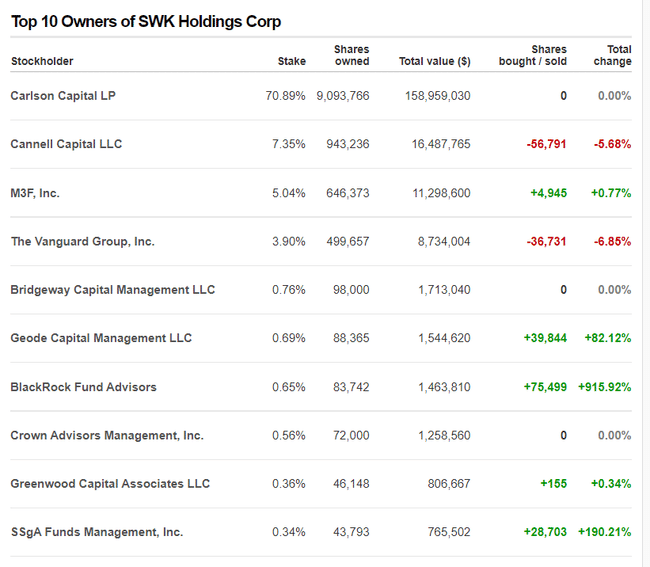Click BlackRock Fund Advisors stockholder name
Screen dimensions: 650x567
click(83, 387)
